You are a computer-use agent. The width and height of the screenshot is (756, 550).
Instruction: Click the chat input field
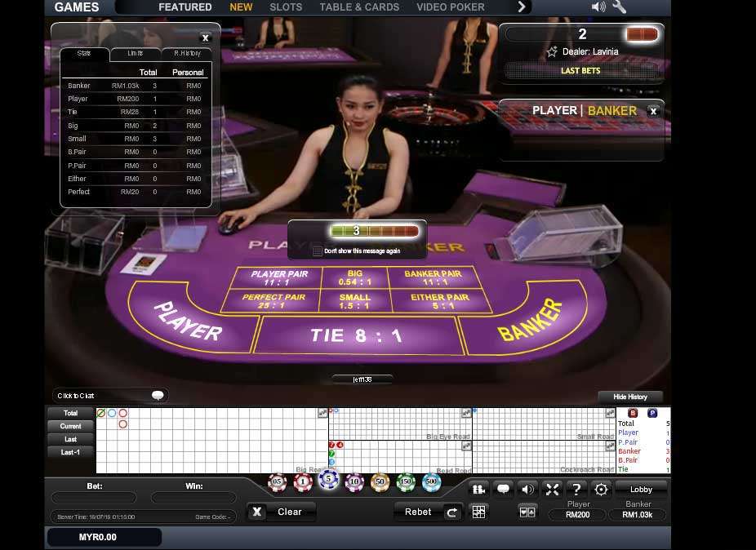(x=110, y=396)
